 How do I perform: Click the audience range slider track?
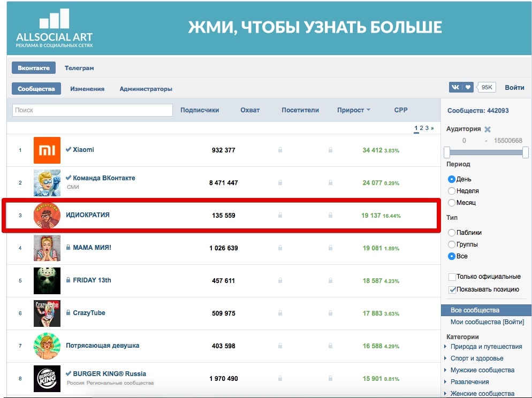(486, 152)
